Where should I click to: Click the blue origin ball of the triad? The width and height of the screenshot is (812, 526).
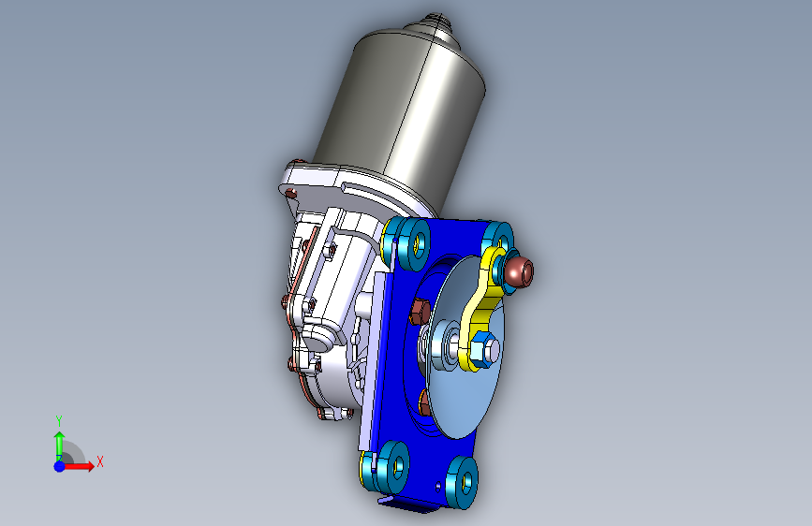(x=60, y=466)
